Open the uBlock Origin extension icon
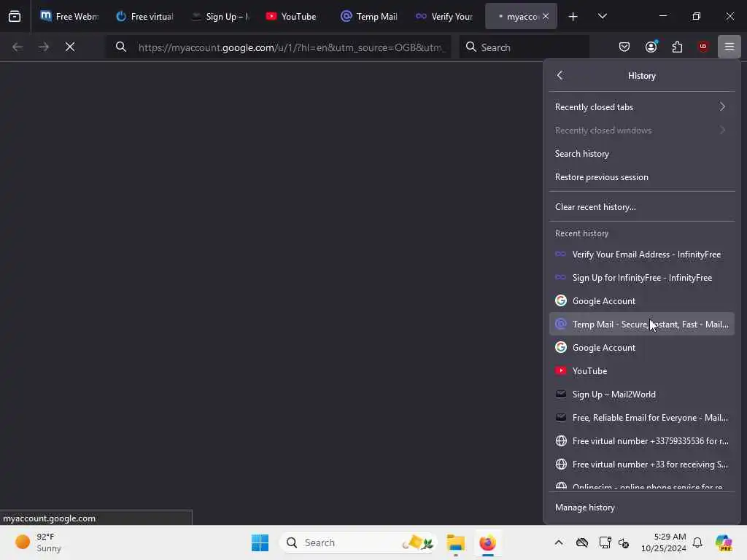Viewport: 747px width, 560px height. pos(703,47)
